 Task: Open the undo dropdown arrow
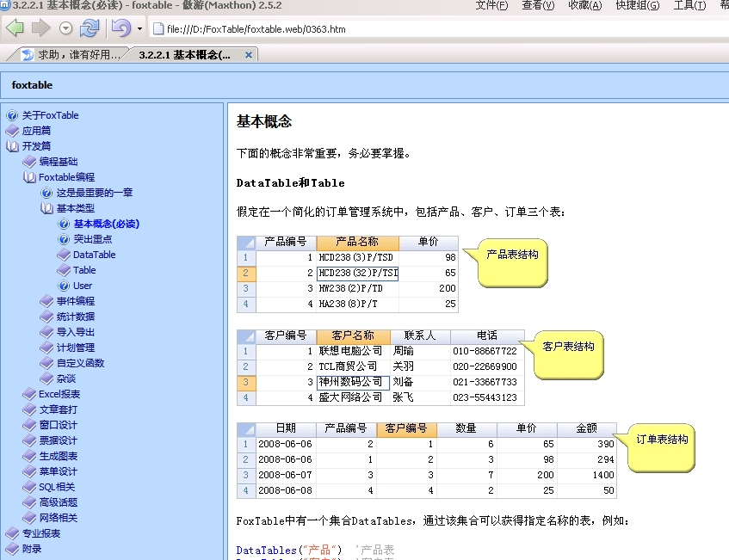click(139, 28)
